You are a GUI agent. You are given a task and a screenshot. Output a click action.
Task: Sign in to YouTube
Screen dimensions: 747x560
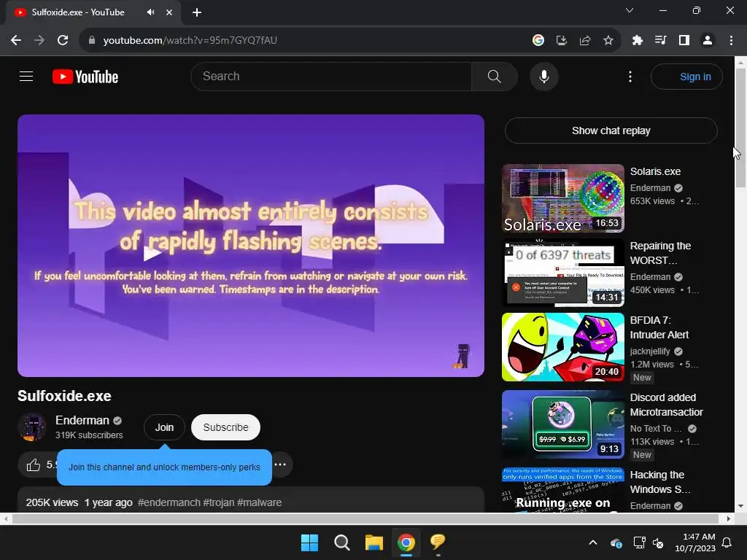(686, 77)
